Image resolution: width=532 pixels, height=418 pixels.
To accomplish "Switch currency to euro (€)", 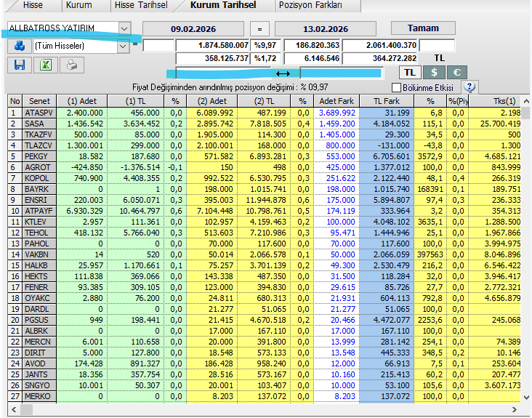I will [x=456, y=72].
